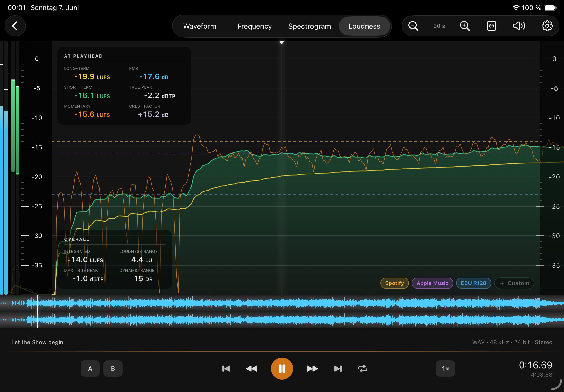Fit the graph to full width
Viewport: 564px width, 392px height.
point(491,26)
